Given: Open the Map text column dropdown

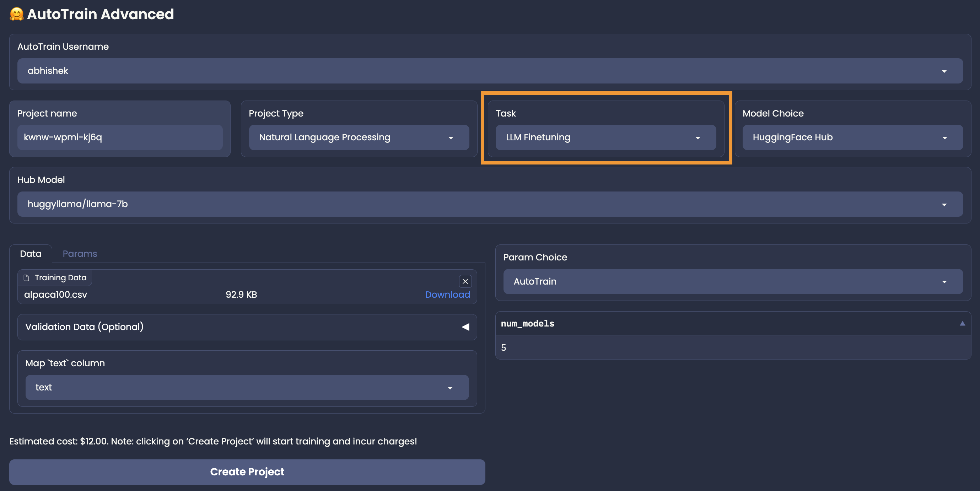Looking at the screenshot, I should point(450,388).
